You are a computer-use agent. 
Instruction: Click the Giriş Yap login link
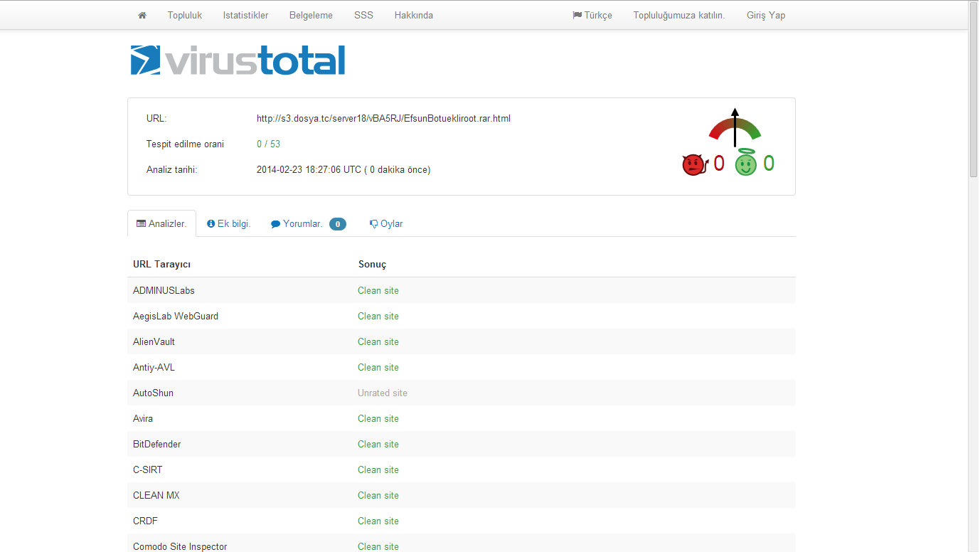pyautogui.click(x=766, y=15)
